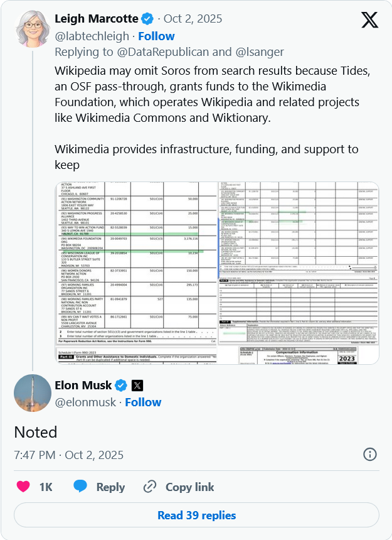Open the @elonmusk handle link

tap(85, 402)
